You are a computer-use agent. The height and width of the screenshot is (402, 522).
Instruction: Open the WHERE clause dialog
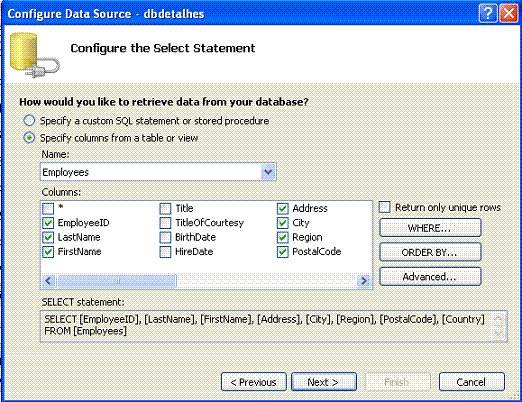click(x=430, y=228)
